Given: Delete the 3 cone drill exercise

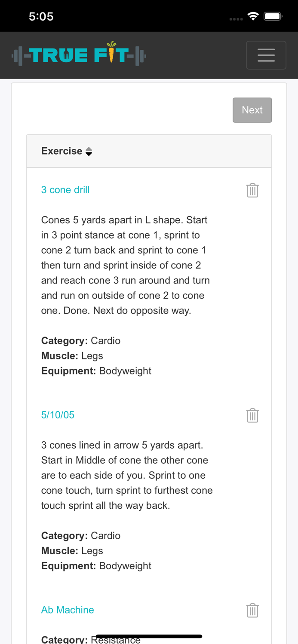Looking at the screenshot, I should pyautogui.click(x=252, y=189).
